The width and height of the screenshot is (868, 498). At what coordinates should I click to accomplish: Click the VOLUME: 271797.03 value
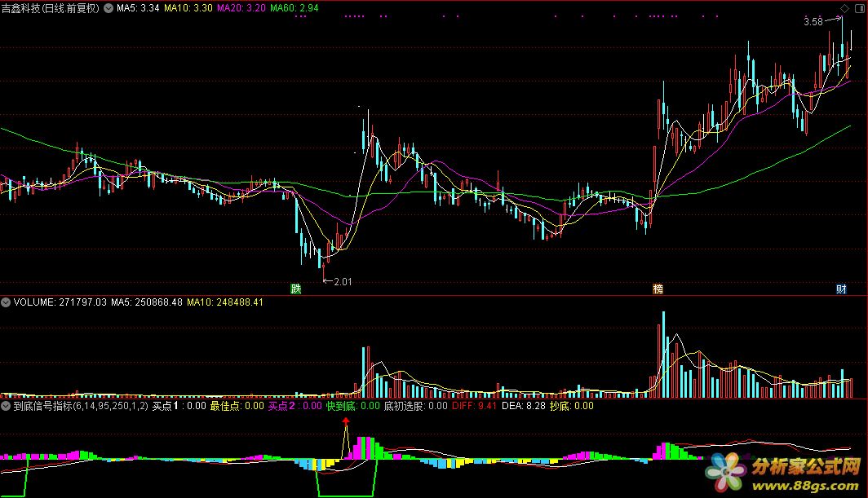(60, 302)
